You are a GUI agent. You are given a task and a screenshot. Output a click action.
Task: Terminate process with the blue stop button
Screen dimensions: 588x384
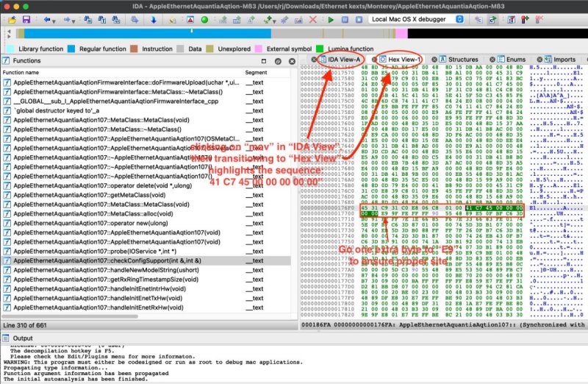pos(359,20)
